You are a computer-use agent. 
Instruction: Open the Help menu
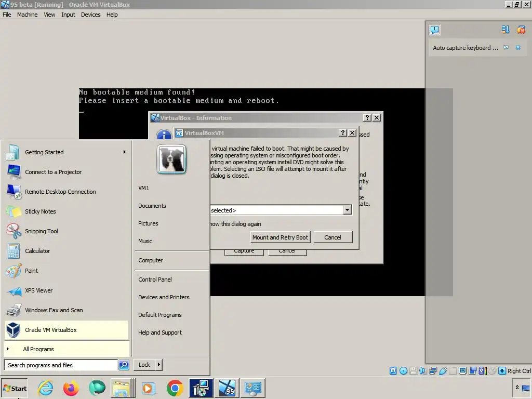[112, 15]
